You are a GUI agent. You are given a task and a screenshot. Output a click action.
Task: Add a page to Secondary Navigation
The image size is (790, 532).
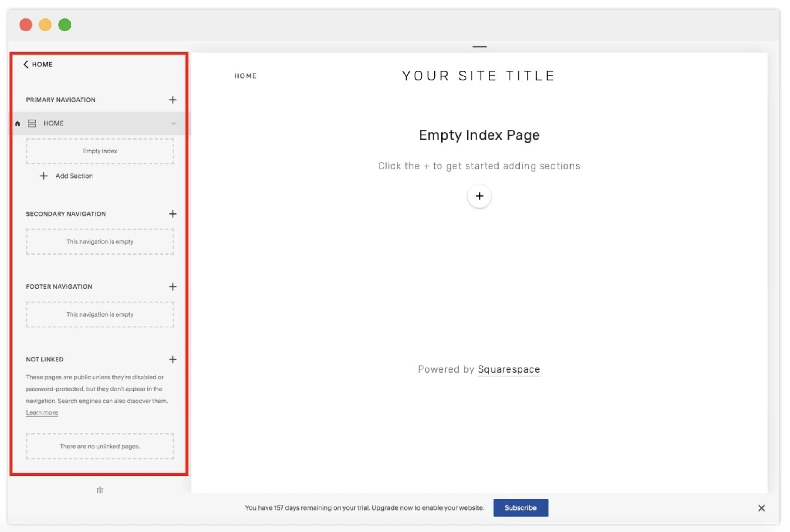173,214
